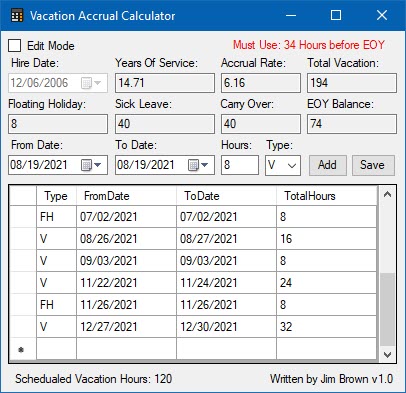Select FromDate cell 09/03/2021
Screen dimensions: 406x393
coord(126,261)
